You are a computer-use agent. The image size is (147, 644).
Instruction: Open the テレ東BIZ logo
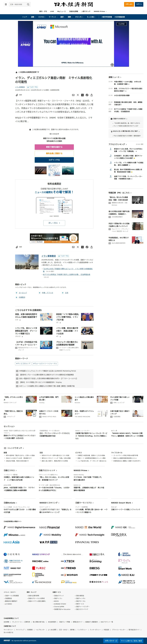click(39, 568)
